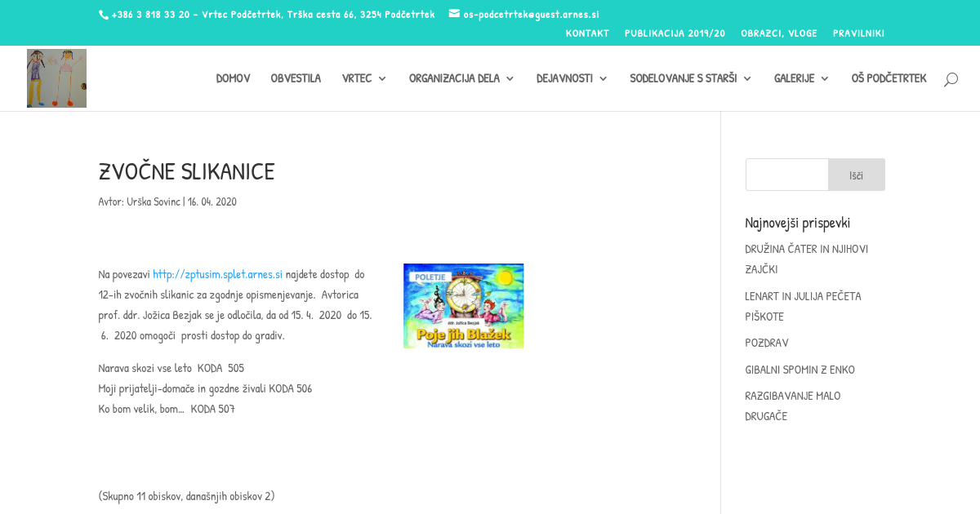
Task: Open PUBLIKACIJA 2019/20 link
Action: pyautogui.click(x=675, y=33)
